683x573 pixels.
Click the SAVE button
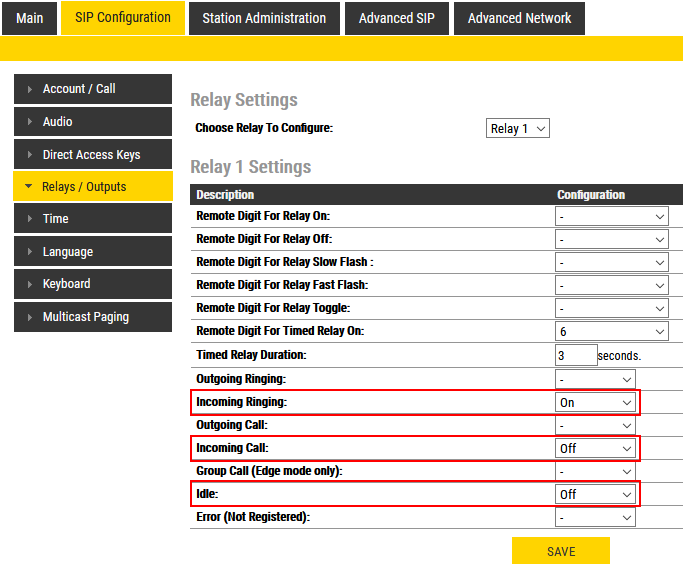560,551
